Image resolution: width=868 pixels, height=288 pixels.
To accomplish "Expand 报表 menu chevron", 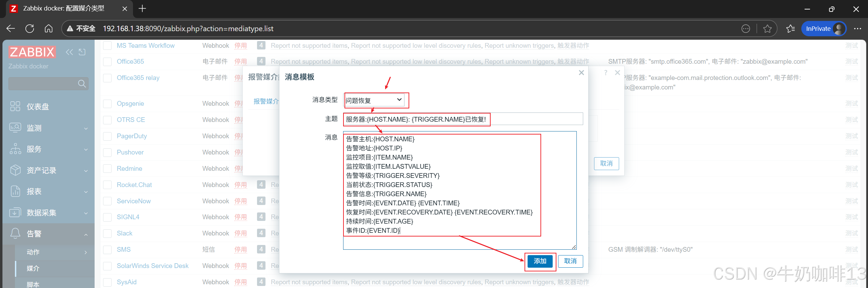I will (x=86, y=192).
